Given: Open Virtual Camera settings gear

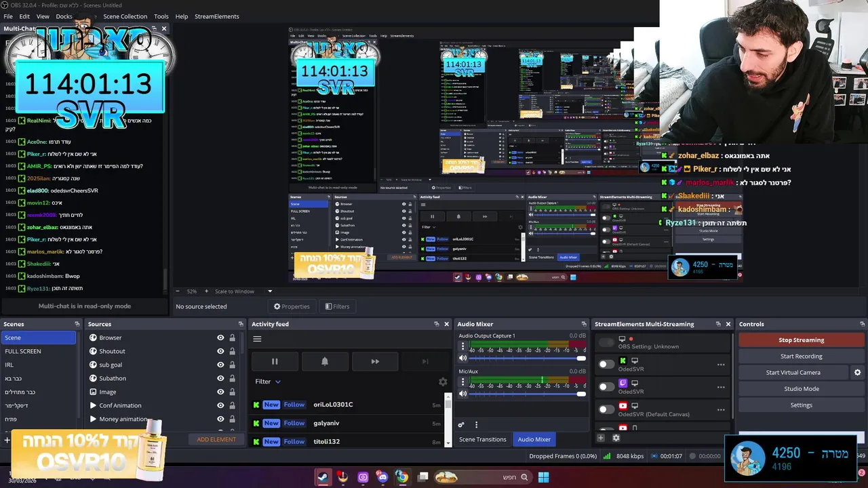Looking at the screenshot, I should pos(857,372).
